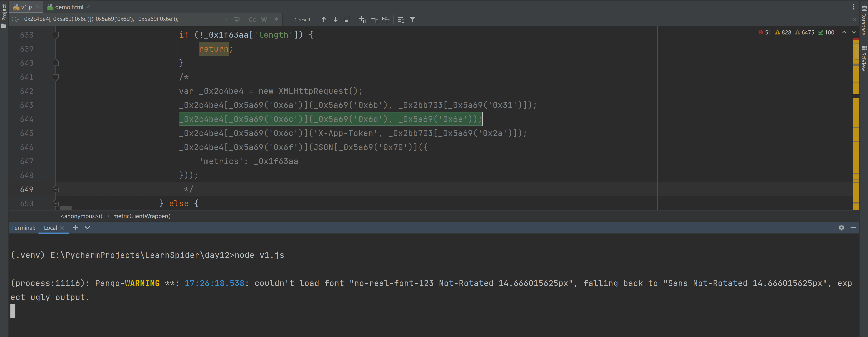Collapse block end marker at line 640
868x337 pixels.
[x=56, y=63]
